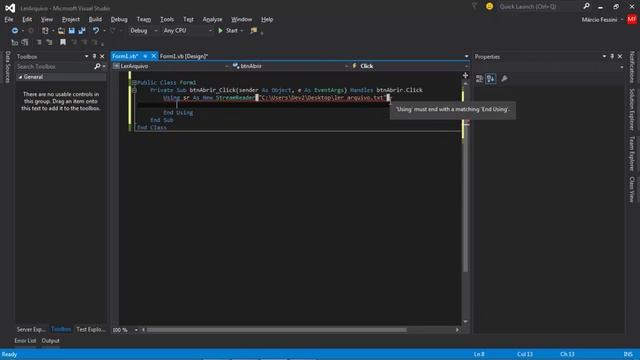Viewport: 640px width, 360px height.
Task: Click the Find in Files toolbar icon
Action: click(x=254, y=31)
